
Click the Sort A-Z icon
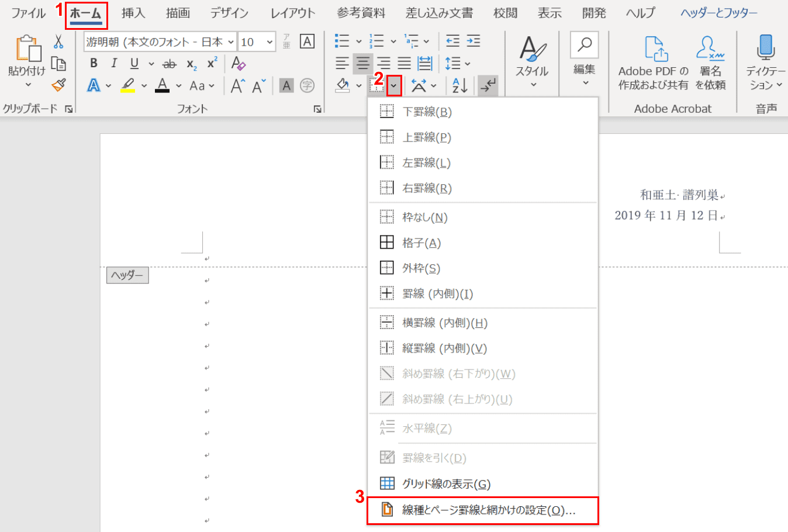[460, 86]
